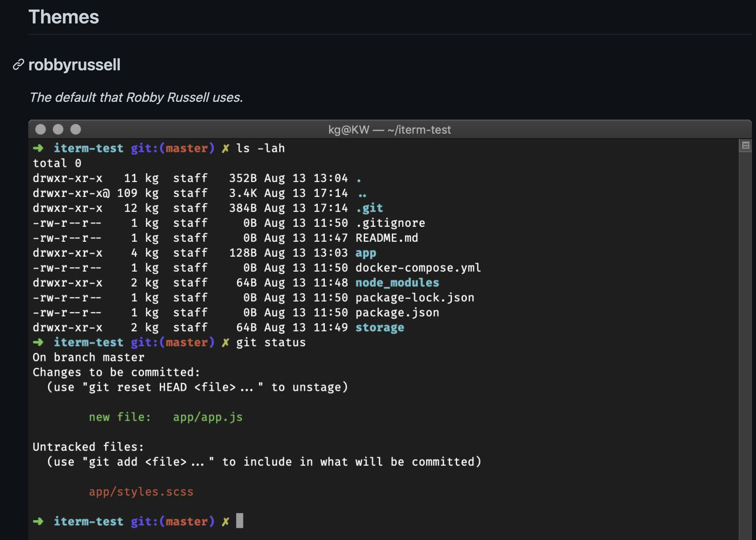
Task: Click the terminal cursor block on the last line
Action: coord(239,521)
